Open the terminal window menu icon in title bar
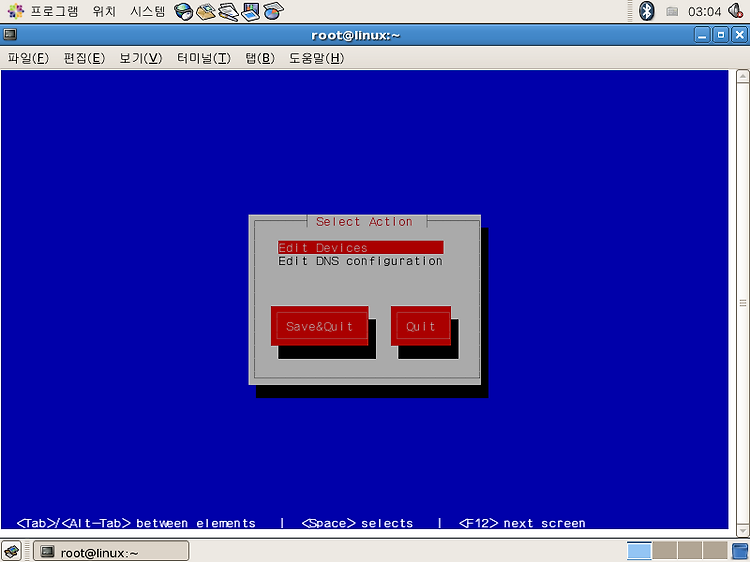This screenshot has height=562, width=750. click(10, 34)
